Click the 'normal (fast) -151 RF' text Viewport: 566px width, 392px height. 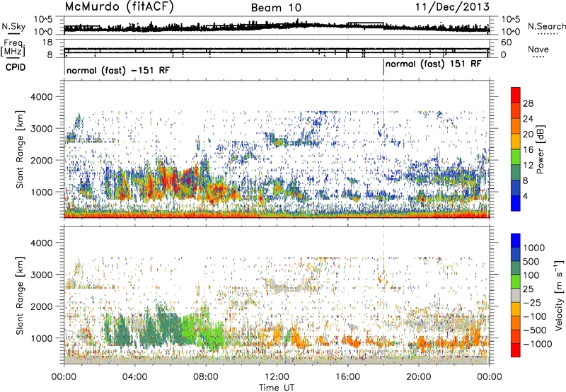118,70
